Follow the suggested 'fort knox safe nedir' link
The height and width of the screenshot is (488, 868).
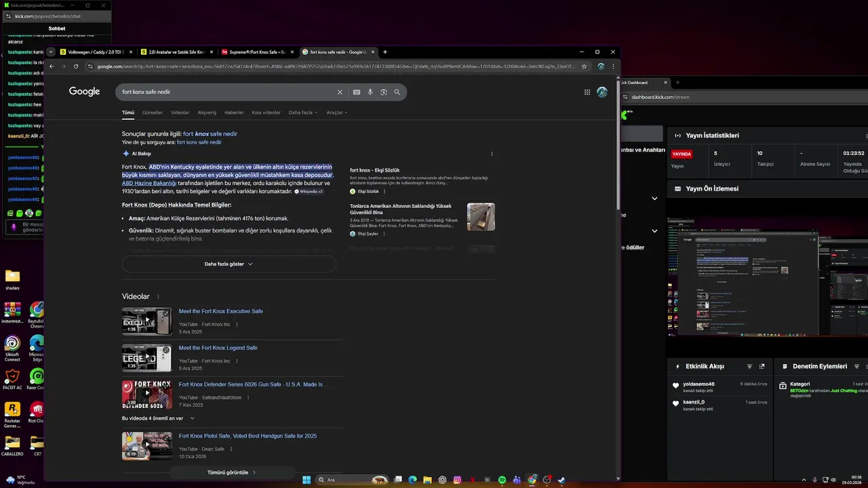(x=210, y=134)
